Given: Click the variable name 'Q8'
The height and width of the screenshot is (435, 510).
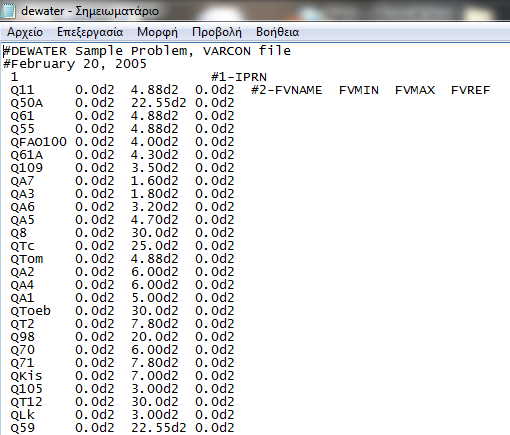Looking at the screenshot, I should 18,233.
